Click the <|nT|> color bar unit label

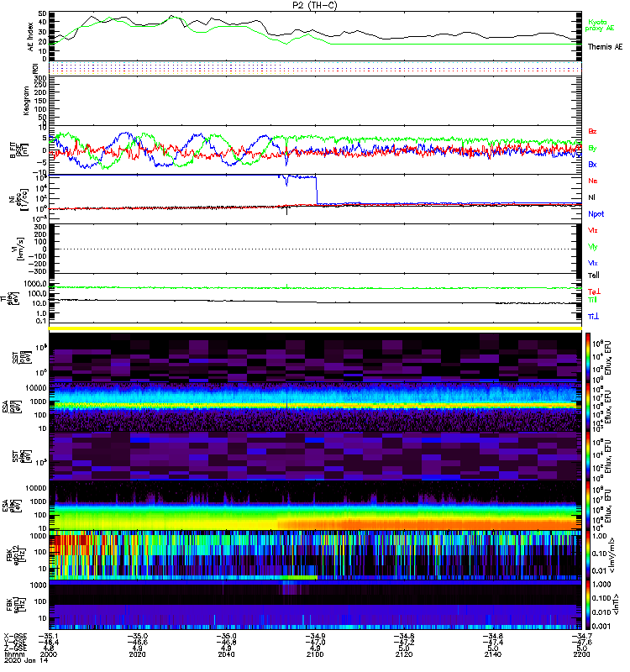[x=618, y=604]
